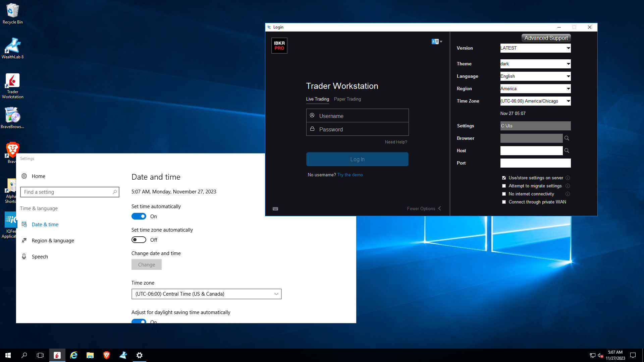Open the Theme dropdown showing dark
Screen dimensions: 644x362
[535, 64]
